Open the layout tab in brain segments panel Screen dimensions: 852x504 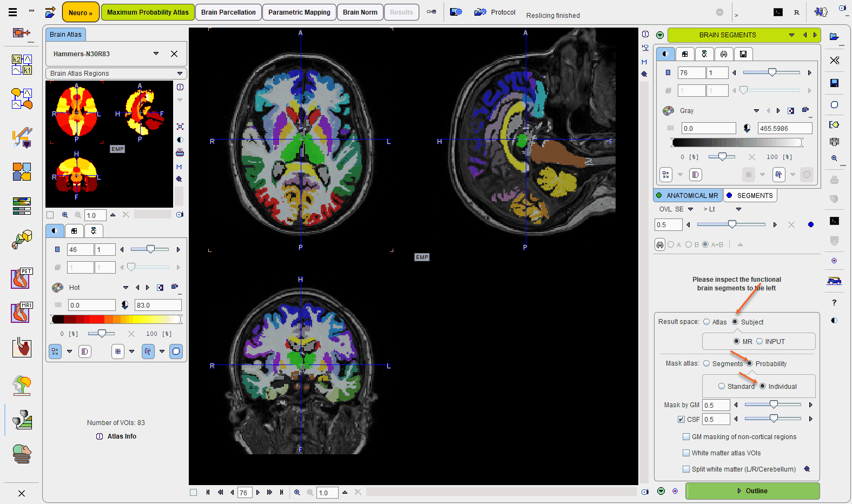[x=685, y=54]
